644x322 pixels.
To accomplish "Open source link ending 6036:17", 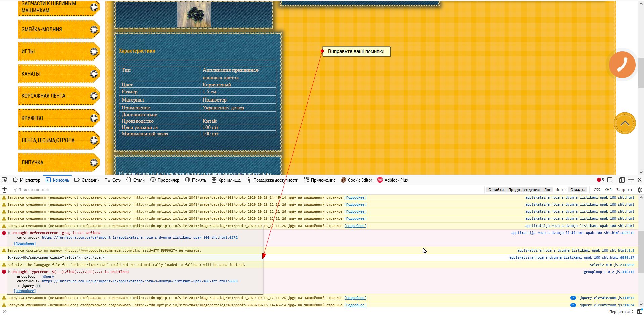I will [571, 257].
